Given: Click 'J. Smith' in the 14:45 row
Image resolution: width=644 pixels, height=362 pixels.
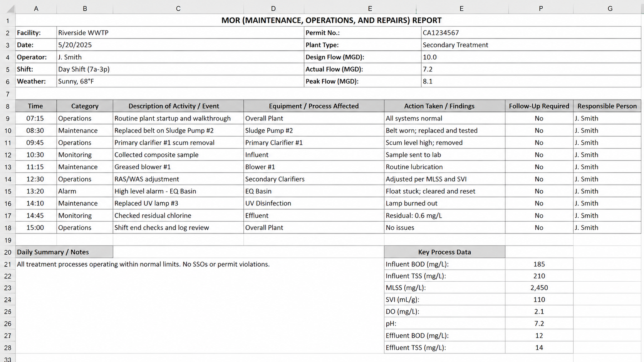Looking at the screenshot, I should (607, 215).
